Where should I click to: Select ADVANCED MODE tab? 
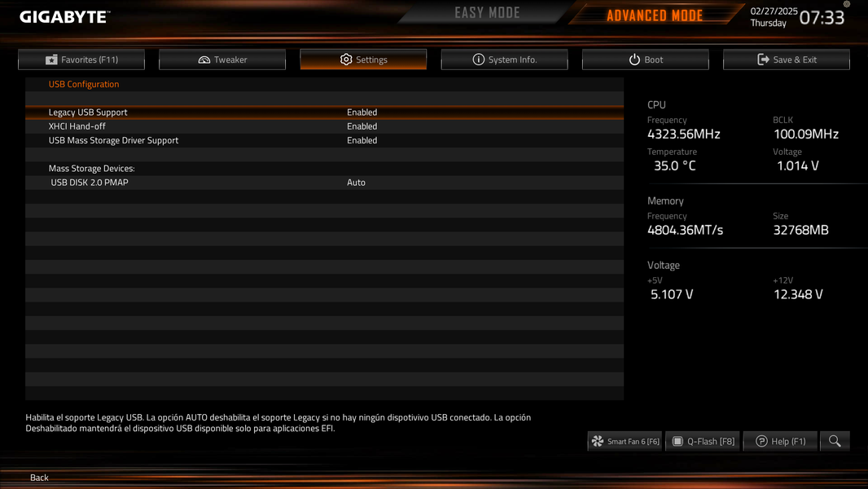click(x=655, y=15)
